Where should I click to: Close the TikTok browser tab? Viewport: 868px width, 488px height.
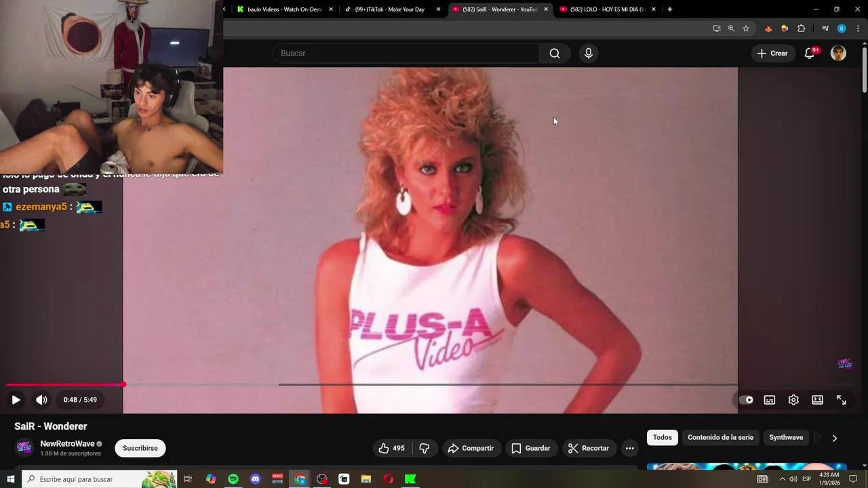439,9
